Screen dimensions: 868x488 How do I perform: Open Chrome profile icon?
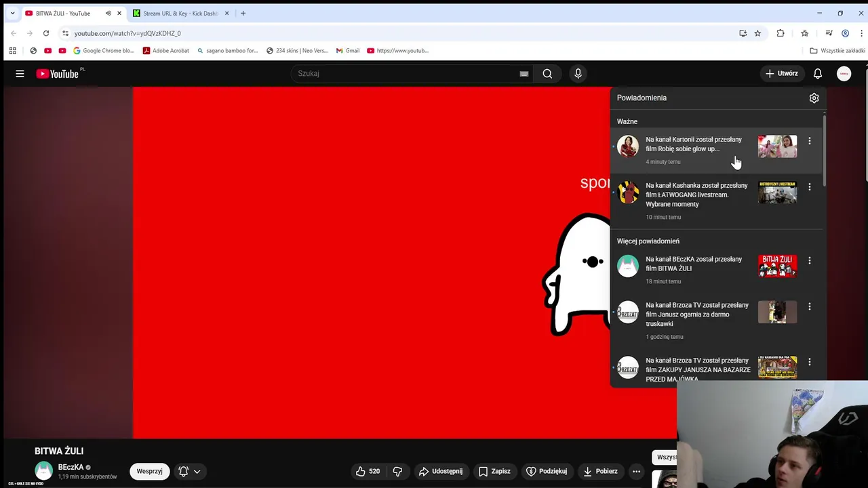pyautogui.click(x=845, y=33)
